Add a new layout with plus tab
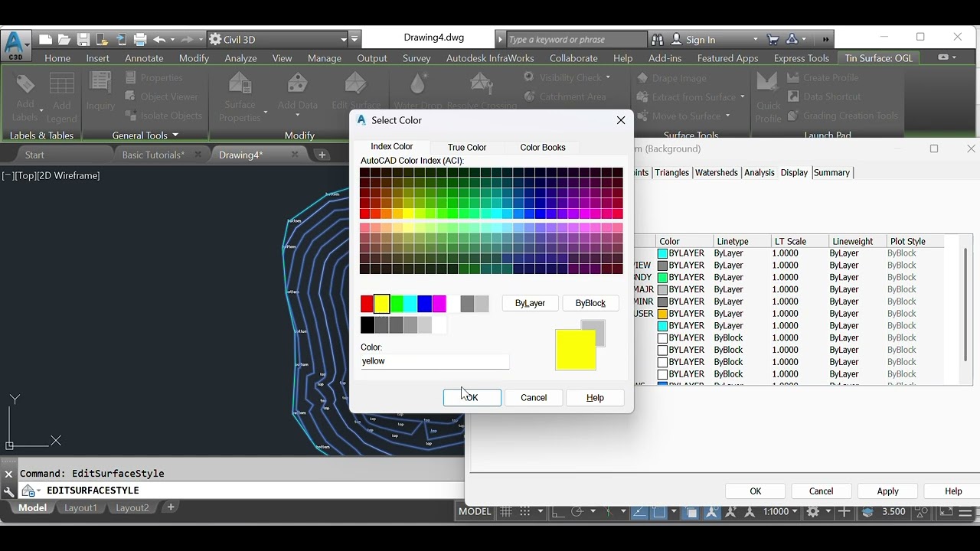 pos(170,507)
